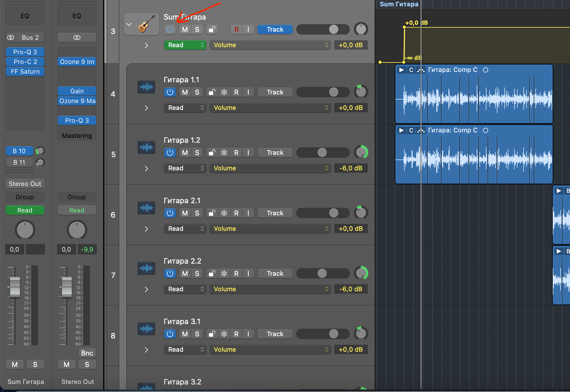Click the Bnc bounce button
This screenshot has height=392, width=570.
87,353
